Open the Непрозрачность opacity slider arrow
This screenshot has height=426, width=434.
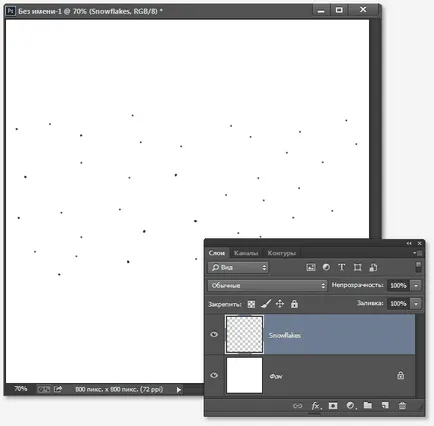[416, 285]
